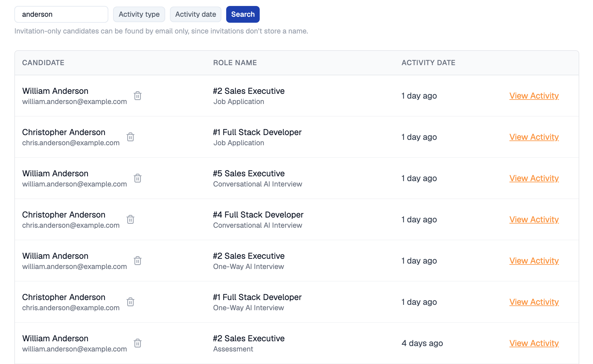
Task: Click the '#4 Full Stack Developer' role name
Action: (258, 215)
